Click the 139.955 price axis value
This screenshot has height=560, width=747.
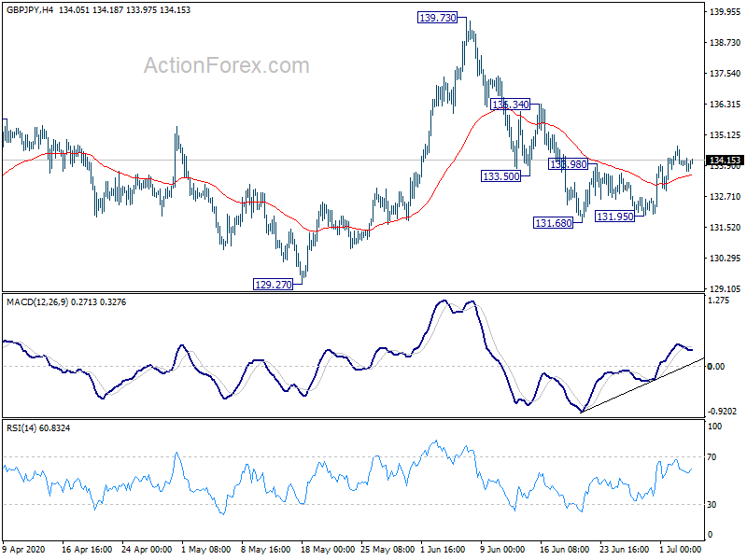(726, 12)
